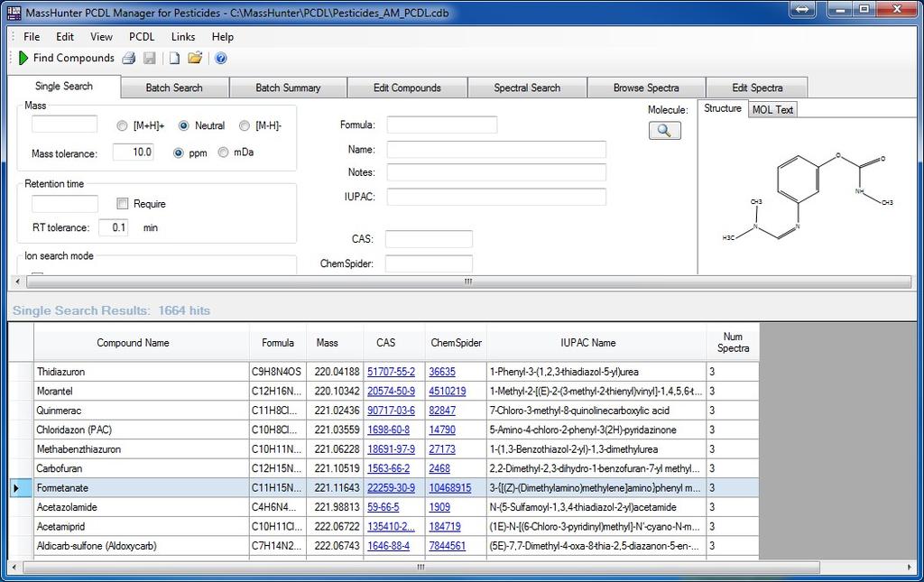The height and width of the screenshot is (582, 924).
Task: Click the Find Compounds green arrow icon
Action: pyautogui.click(x=23, y=58)
